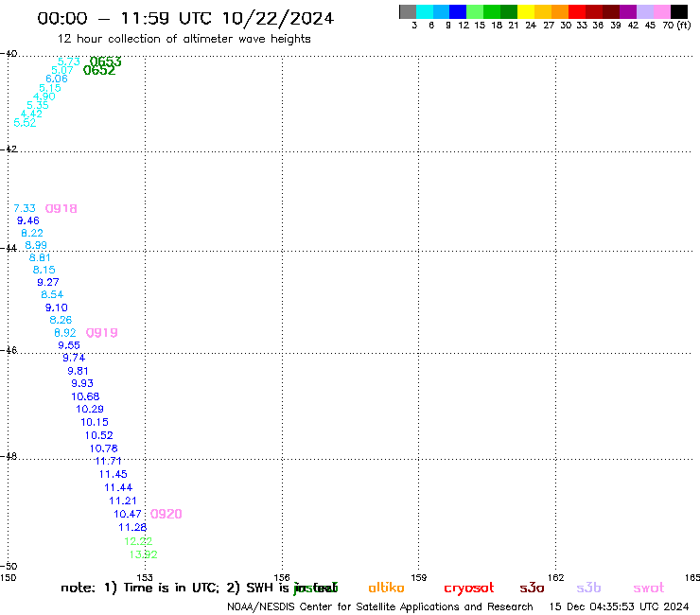Click the cyan wave height value 5.52
700x615 pixels.
click(25, 122)
